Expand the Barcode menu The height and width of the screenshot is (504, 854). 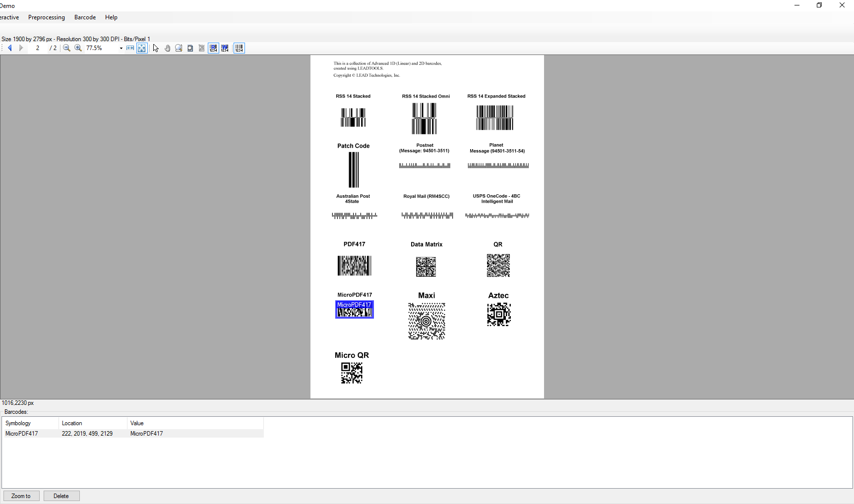click(x=85, y=17)
